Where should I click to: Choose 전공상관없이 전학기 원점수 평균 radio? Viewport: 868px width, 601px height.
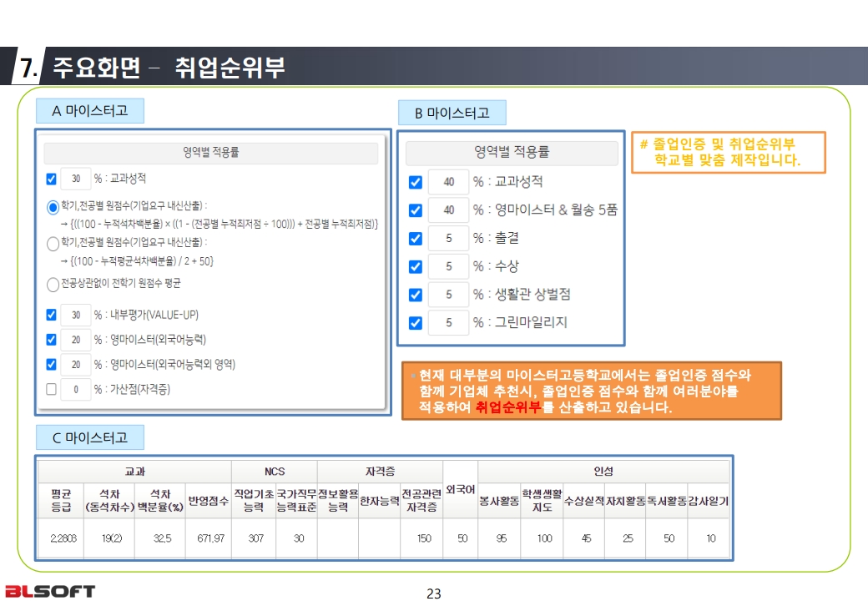[53, 285]
